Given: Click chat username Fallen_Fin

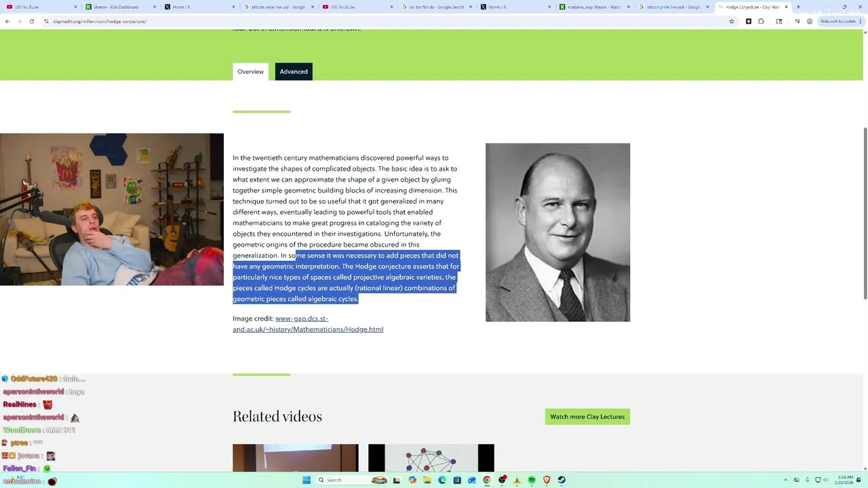Looking at the screenshot, I should [20, 468].
